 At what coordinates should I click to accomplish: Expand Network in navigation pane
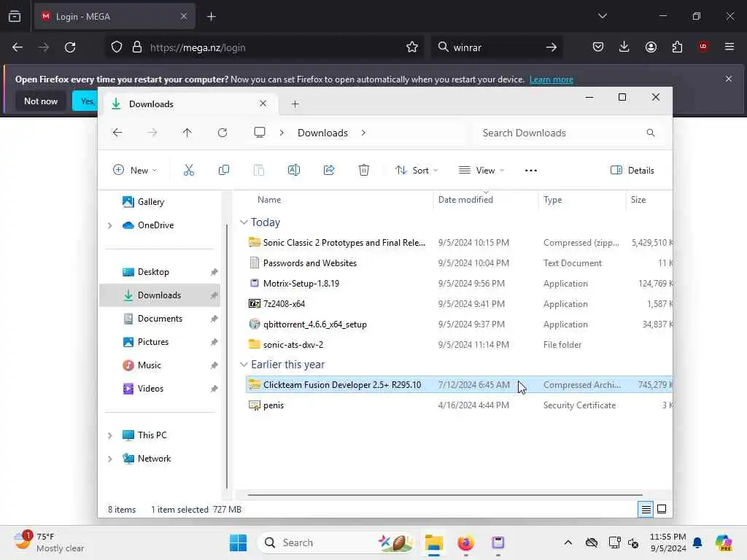click(x=110, y=459)
